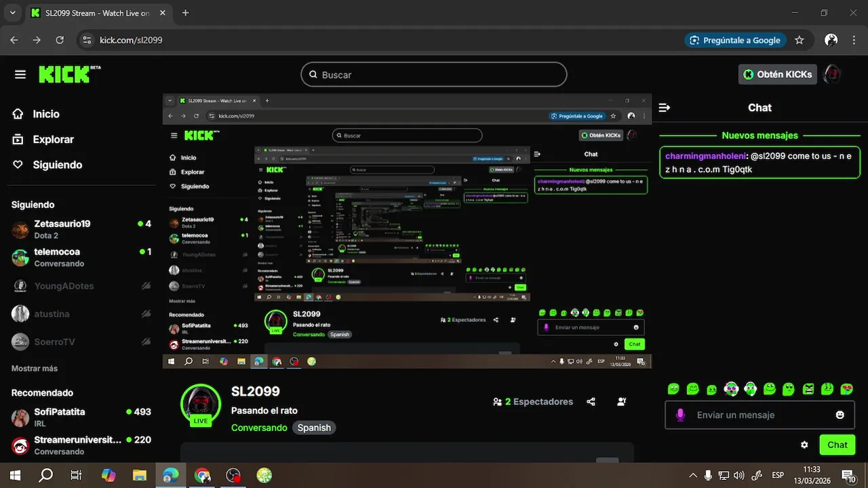Click the SL2099 channel name heading
This screenshot has width=868, height=488.
[x=256, y=391]
